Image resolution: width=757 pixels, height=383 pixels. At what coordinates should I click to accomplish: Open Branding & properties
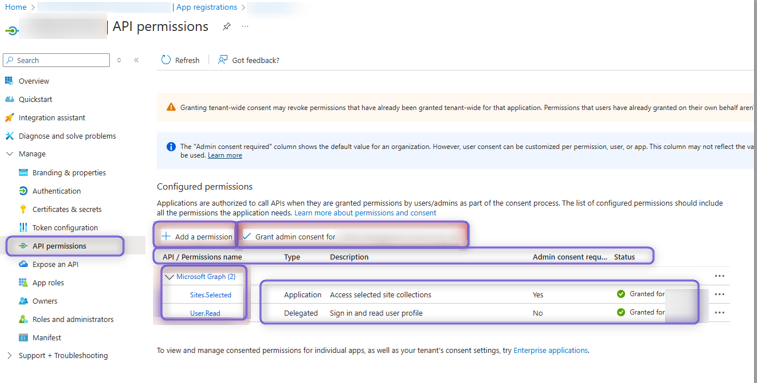click(x=69, y=173)
